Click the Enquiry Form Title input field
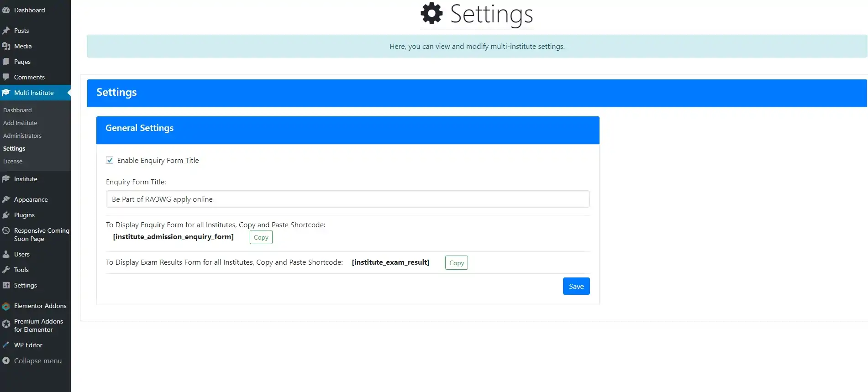Image resolution: width=868 pixels, height=392 pixels. point(348,199)
